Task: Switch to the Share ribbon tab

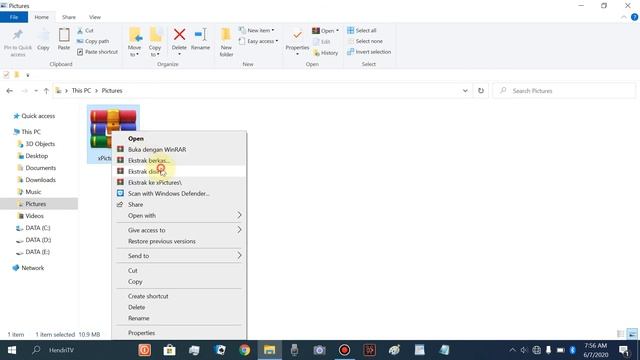Action: point(69,17)
